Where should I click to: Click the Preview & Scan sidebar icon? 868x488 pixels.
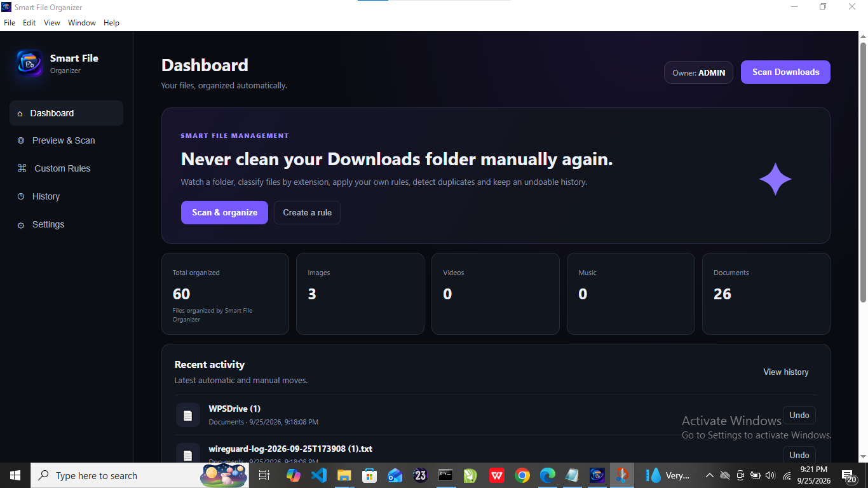click(21, 140)
